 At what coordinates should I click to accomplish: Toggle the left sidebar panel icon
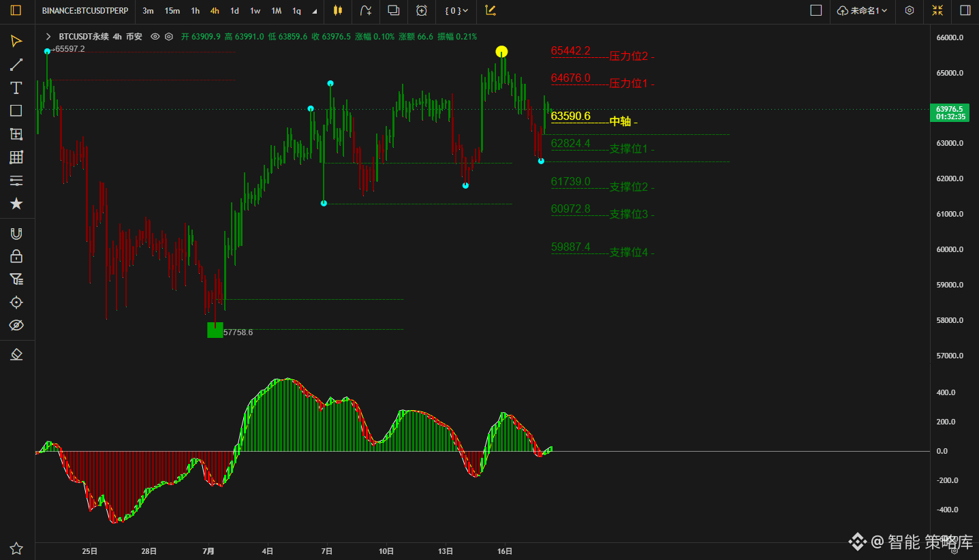point(16,10)
